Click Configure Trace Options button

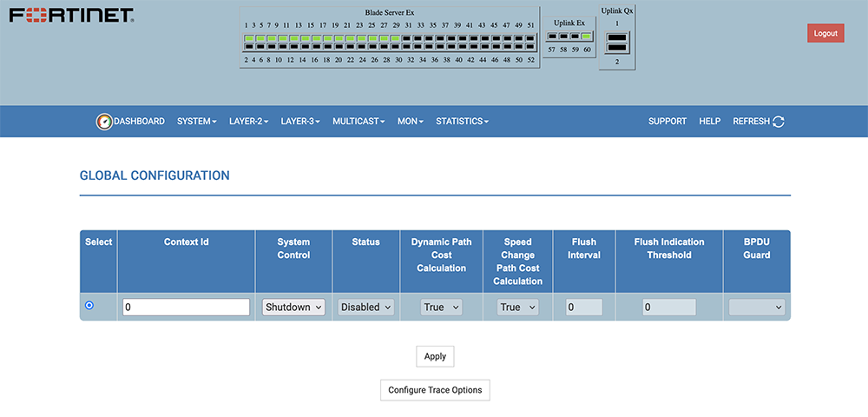[x=435, y=390]
